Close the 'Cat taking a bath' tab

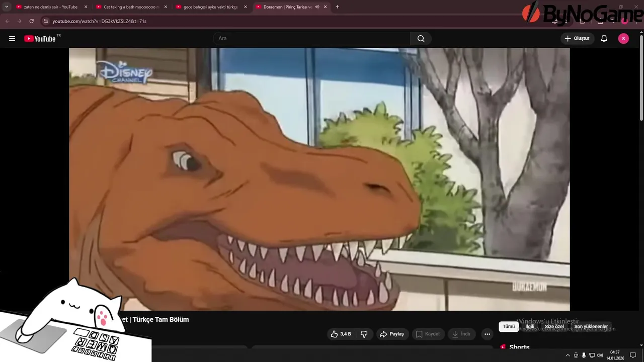(x=166, y=7)
